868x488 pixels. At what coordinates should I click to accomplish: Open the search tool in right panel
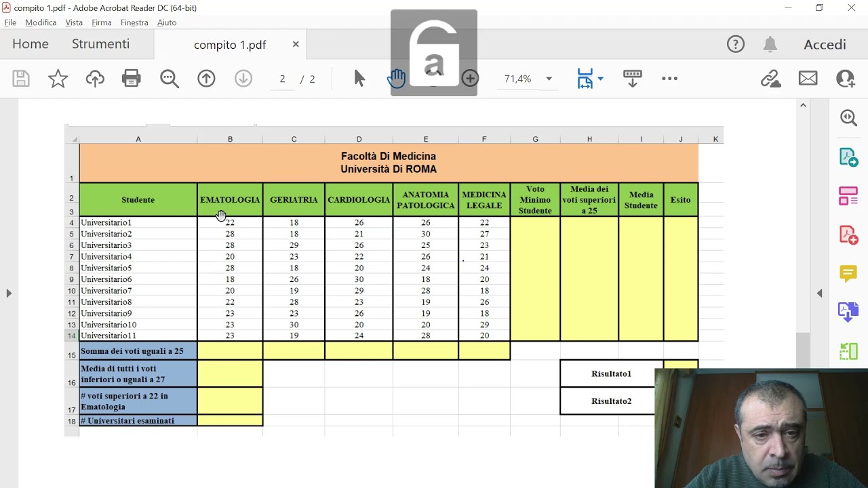pyautogui.click(x=848, y=118)
